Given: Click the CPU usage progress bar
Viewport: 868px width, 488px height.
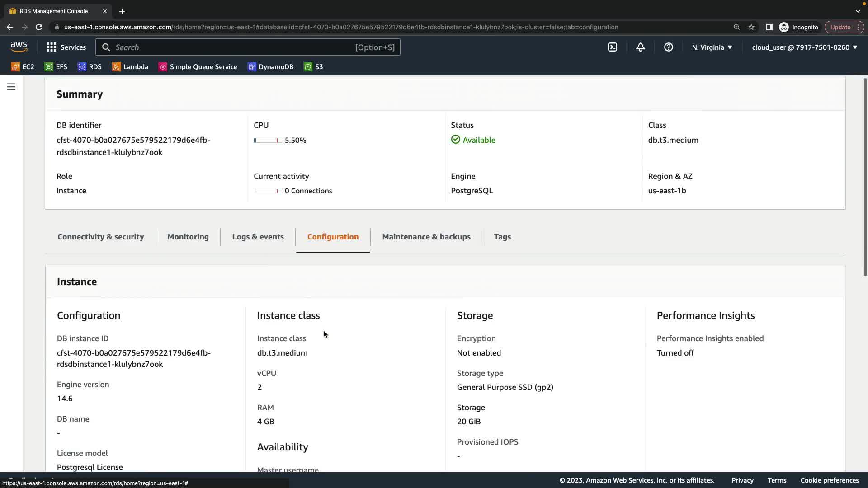Looking at the screenshot, I should tap(268, 141).
